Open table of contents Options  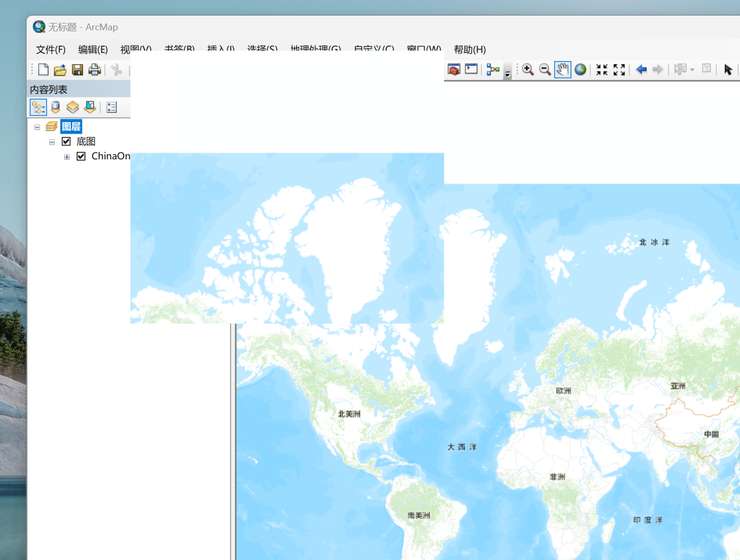[x=112, y=108]
